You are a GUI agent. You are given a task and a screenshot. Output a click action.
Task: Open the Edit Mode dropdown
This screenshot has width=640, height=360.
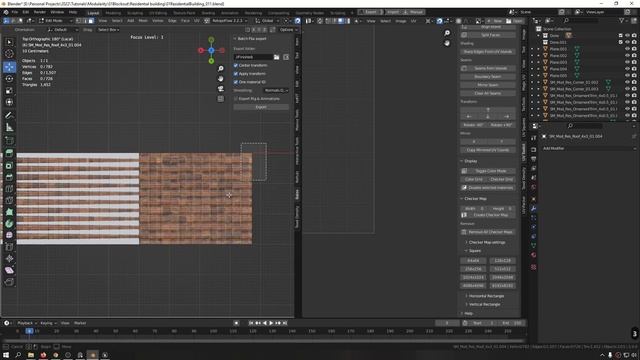56,20
